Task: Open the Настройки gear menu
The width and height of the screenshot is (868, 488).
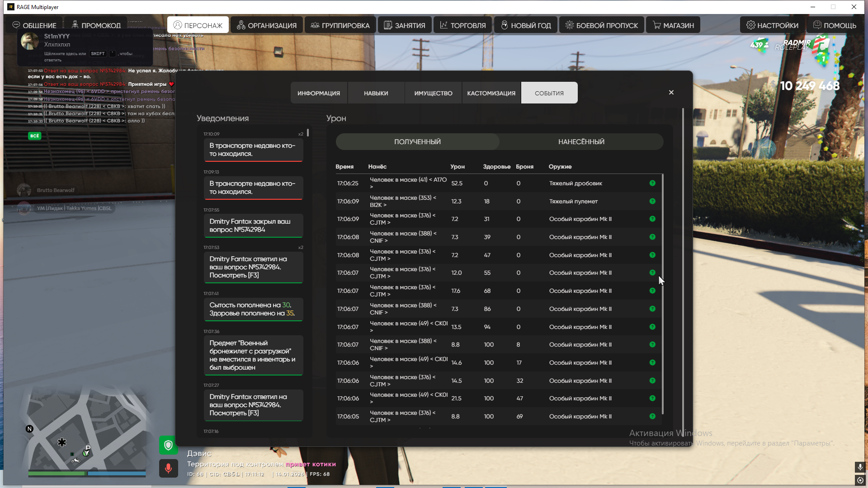Action: pyautogui.click(x=772, y=25)
